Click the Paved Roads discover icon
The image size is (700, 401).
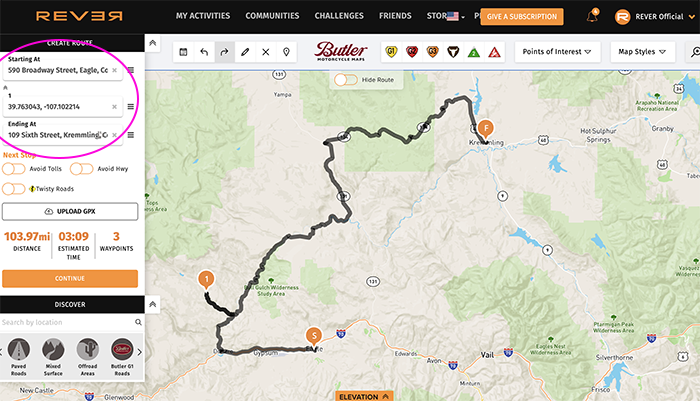point(19,356)
